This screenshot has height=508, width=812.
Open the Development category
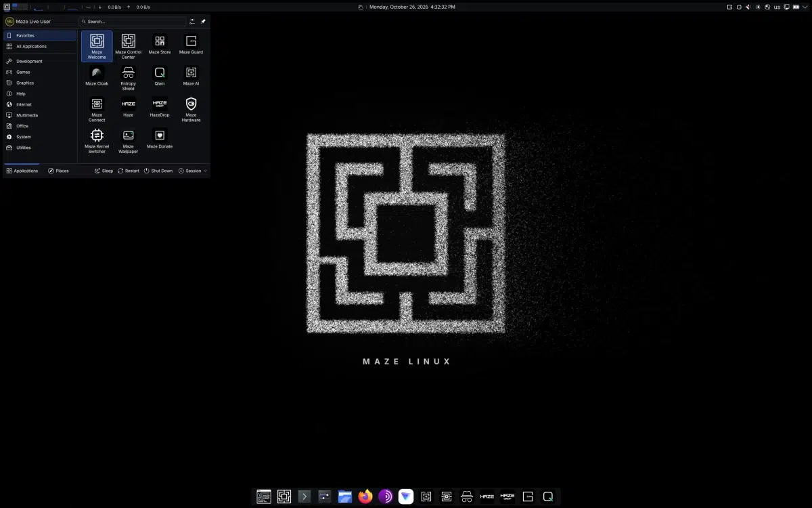click(40, 61)
